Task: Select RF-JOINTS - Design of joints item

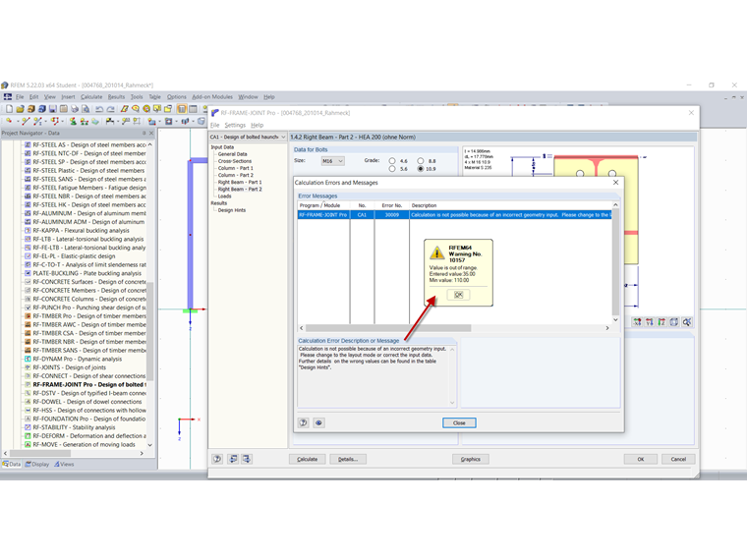Action: pos(70,367)
